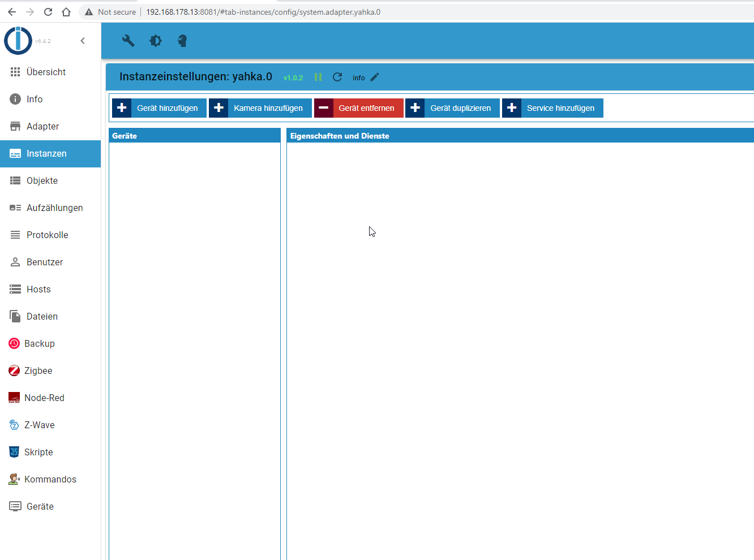Screen dimensions: 754x560
Task: Click the Aufzählungen icon
Action: click(x=15, y=208)
